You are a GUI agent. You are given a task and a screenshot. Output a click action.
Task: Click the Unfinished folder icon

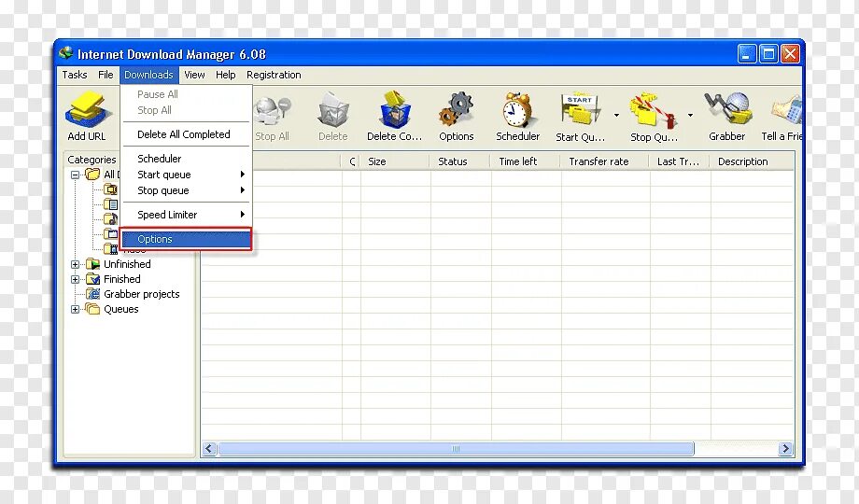click(93, 264)
